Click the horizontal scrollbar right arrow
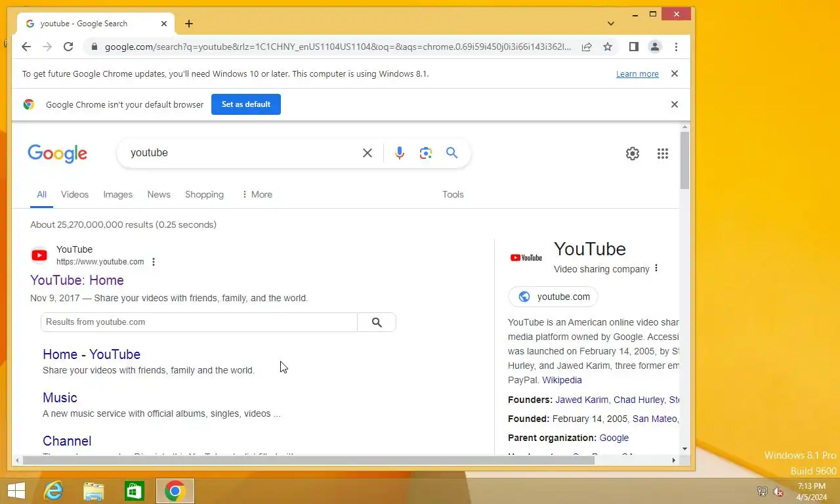The width and height of the screenshot is (840, 504). pos(673,460)
